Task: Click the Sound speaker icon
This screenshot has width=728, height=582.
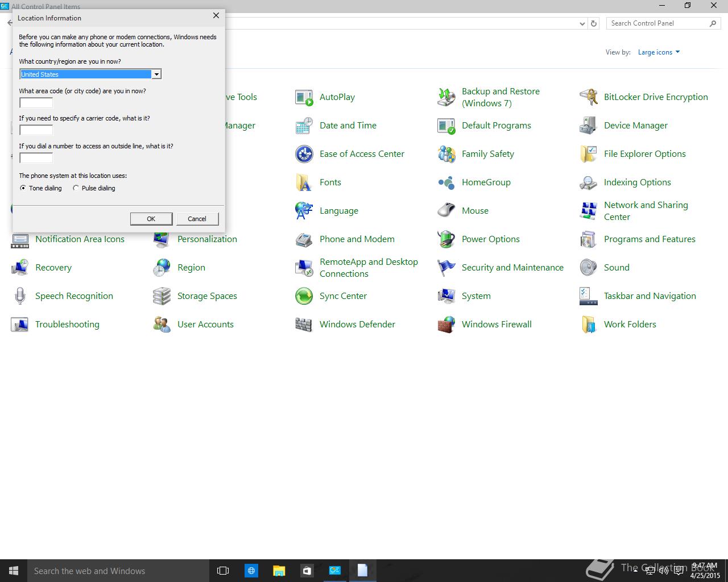Action: pyautogui.click(x=589, y=268)
